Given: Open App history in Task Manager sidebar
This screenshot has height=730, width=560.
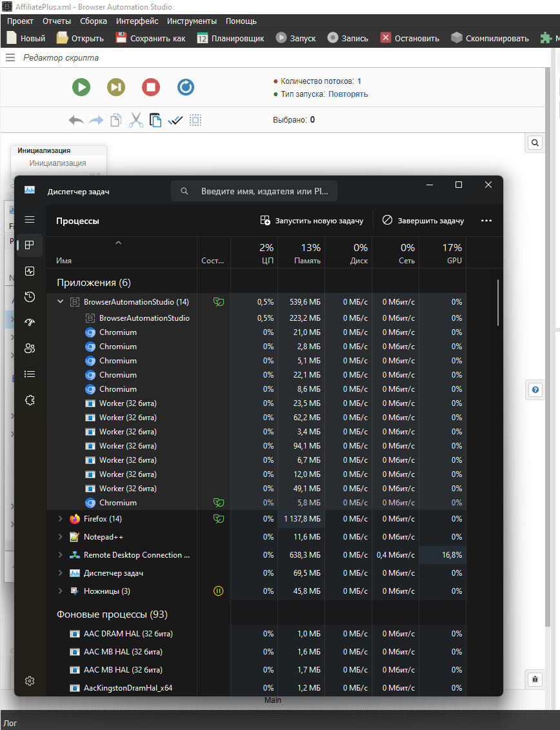Looking at the screenshot, I should pos(30,297).
